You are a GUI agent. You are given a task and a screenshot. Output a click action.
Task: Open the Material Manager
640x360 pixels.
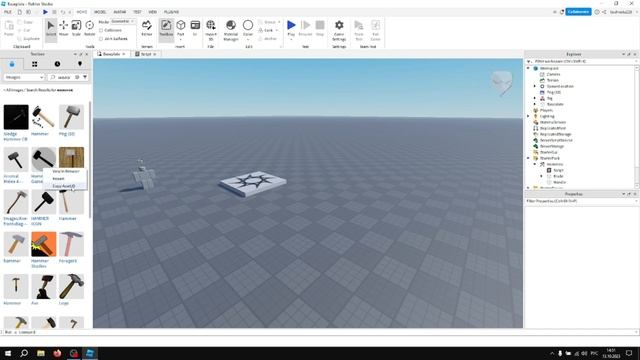point(231,30)
